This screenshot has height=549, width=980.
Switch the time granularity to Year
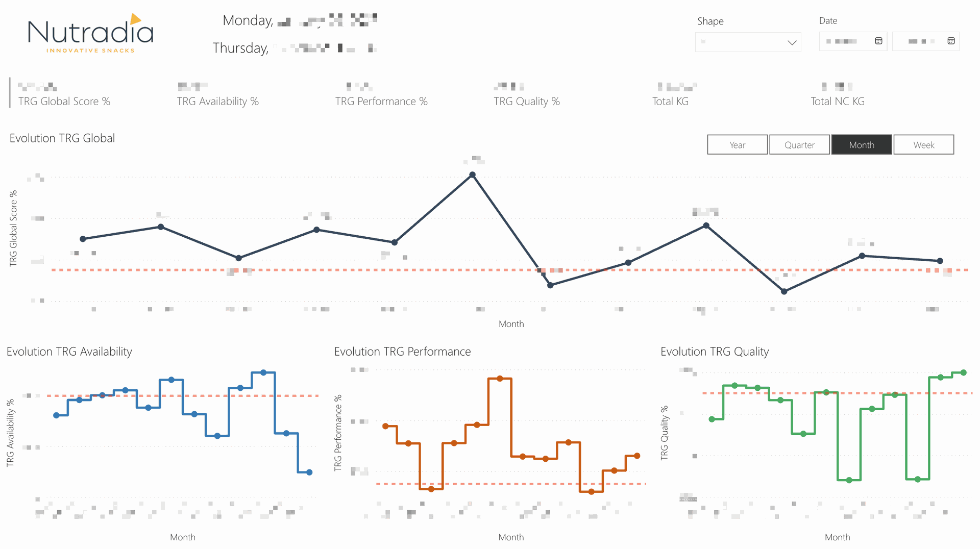737,145
